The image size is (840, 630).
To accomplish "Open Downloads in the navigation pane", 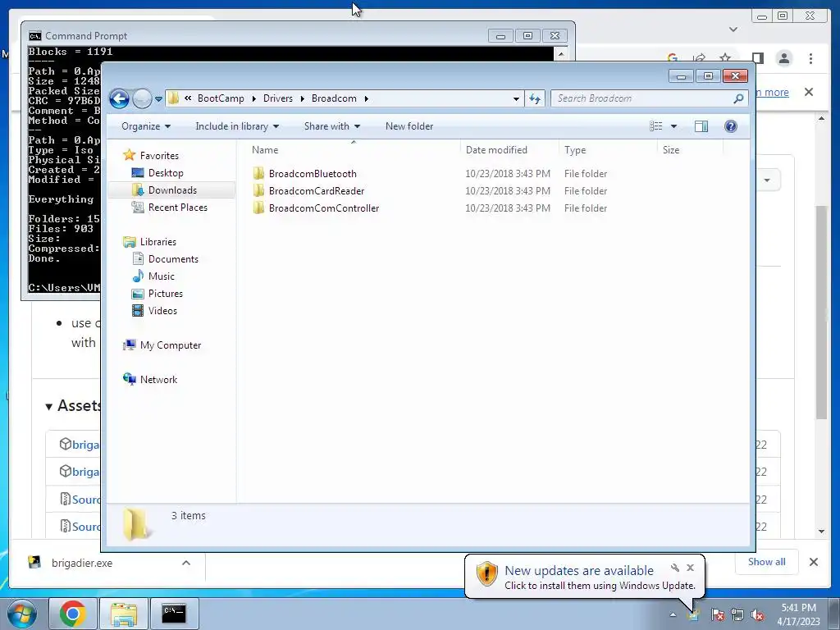I will (x=172, y=190).
